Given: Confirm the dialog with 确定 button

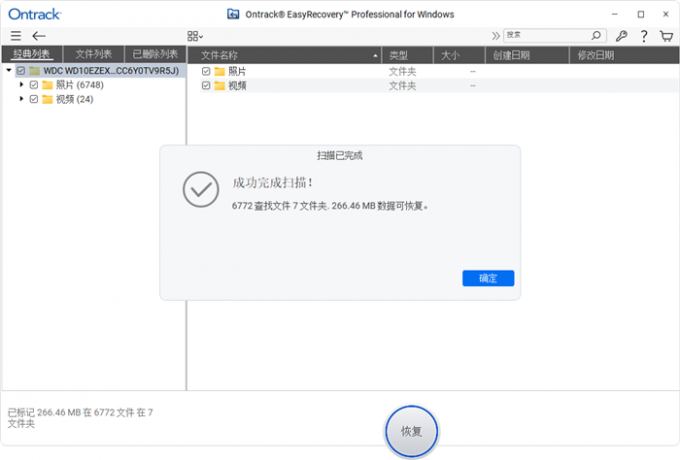Looking at the screenshot, I should tap(488, 278).
